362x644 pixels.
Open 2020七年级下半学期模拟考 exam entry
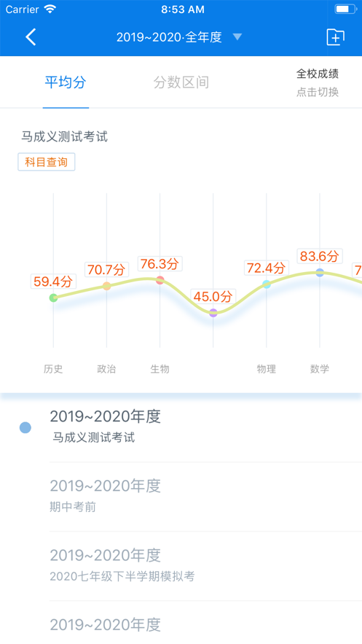(205, 565)
